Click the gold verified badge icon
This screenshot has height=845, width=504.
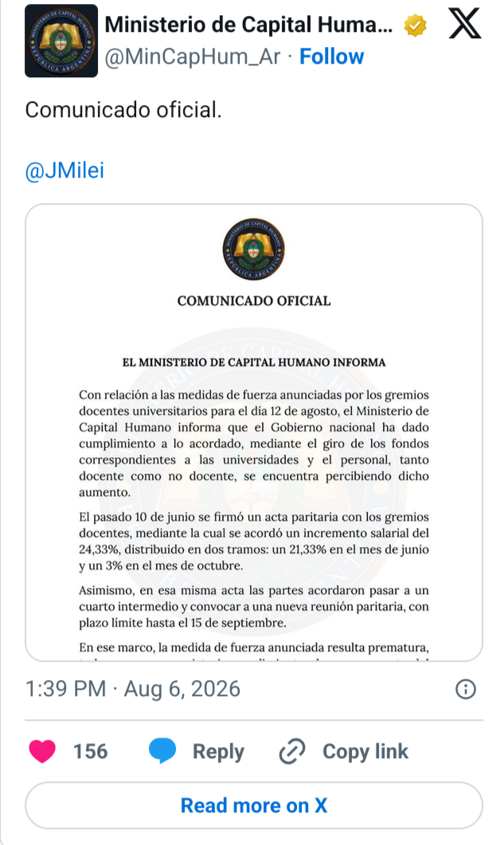tap(415, 25)
